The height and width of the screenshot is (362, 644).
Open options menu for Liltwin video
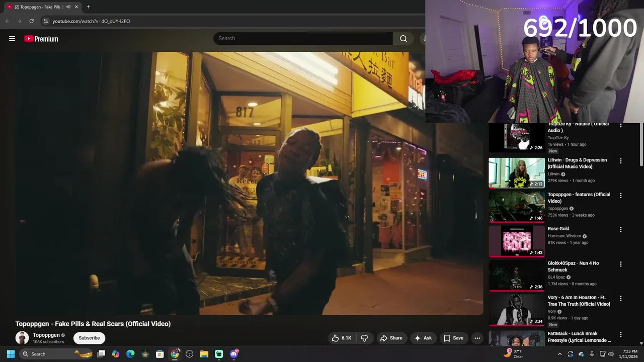click(x=620, y=161)
